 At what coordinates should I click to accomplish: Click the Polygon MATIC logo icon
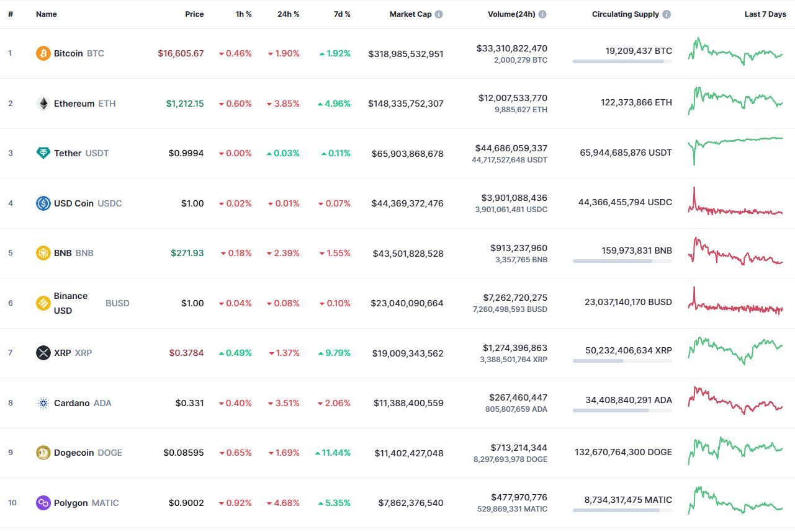[x=43, y=503]
